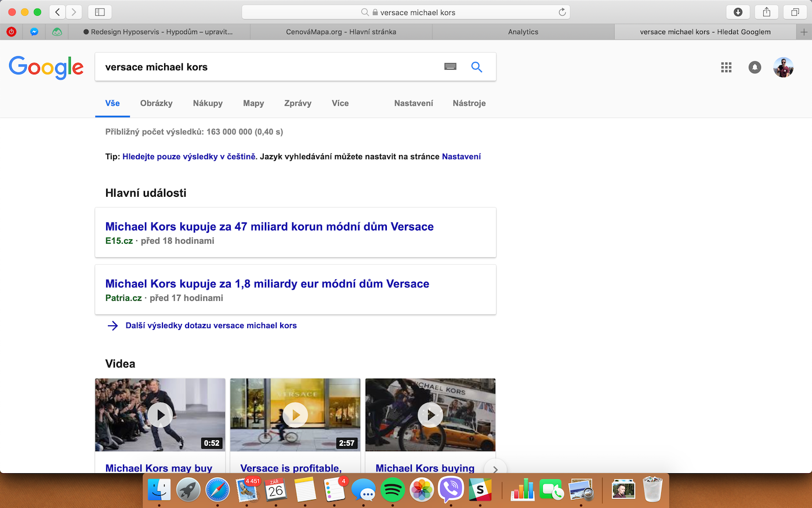This screenshot has height=508, width=812.
Task: Open the Share menu in Safari toolbar
Action: [x=766, y=12]
